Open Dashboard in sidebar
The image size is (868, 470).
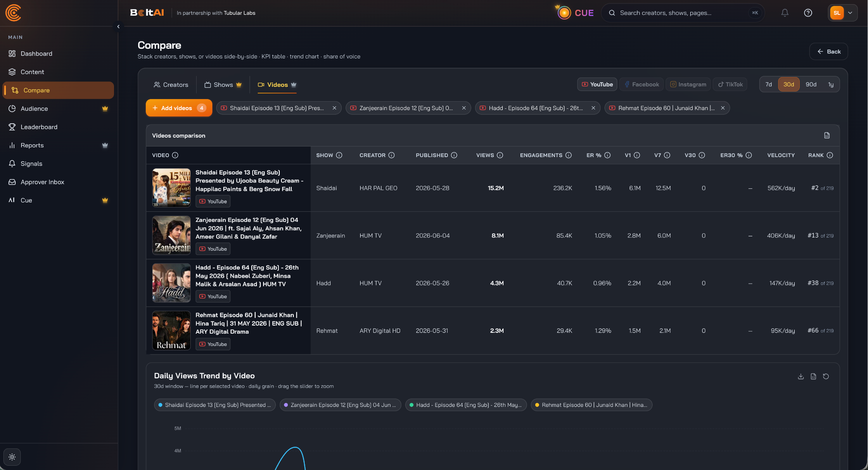[x=58, y=53]
